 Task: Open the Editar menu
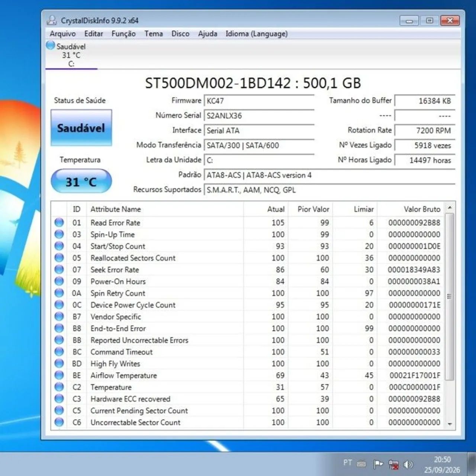point(94,34)
